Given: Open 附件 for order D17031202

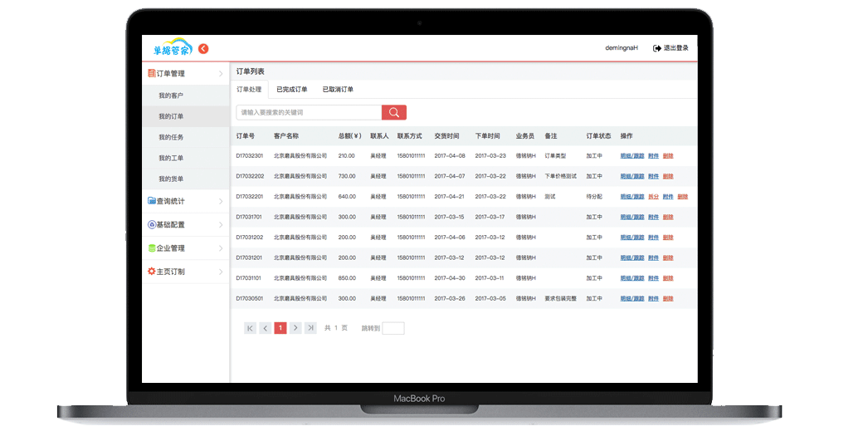Looking at the screenshot, I should click(x=653, y=238).
